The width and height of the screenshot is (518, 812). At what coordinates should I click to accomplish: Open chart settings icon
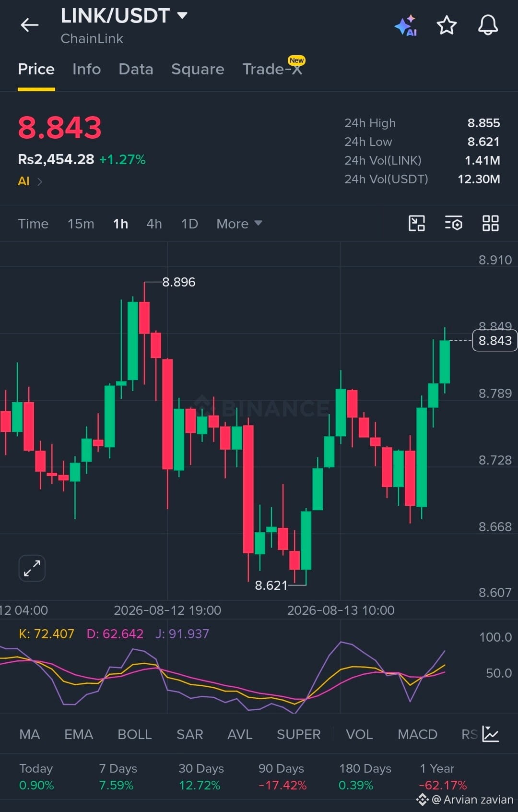point(453,223)
